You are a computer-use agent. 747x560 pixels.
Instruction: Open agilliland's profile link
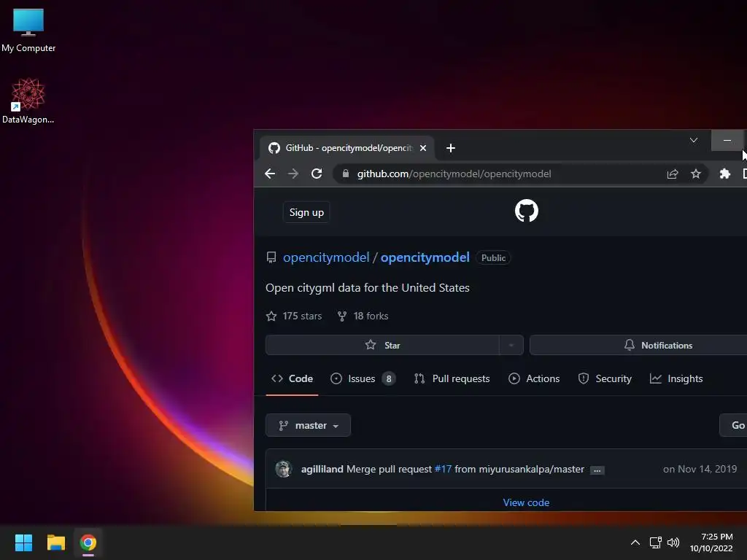point(322,469)
